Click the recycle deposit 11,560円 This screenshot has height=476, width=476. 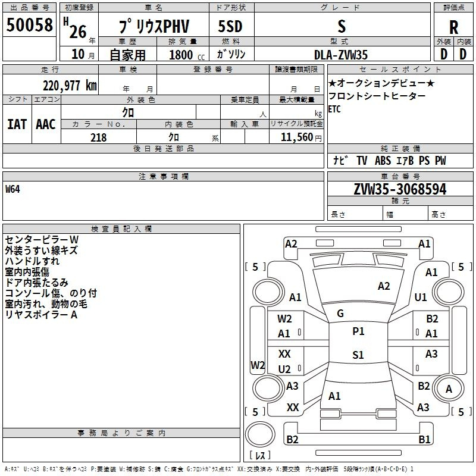click(x=301, y=137)
